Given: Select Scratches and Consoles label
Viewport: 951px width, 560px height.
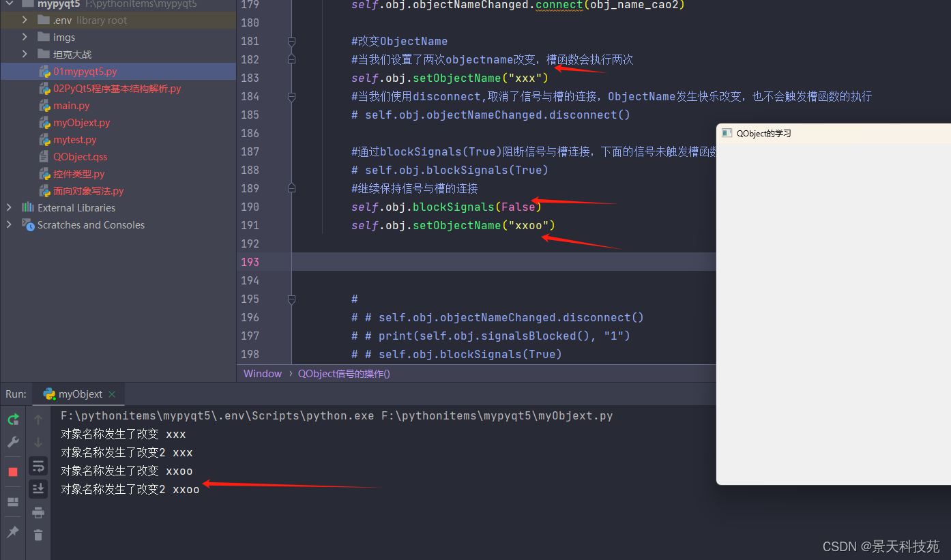Looking at the screenshot, I should pos(91,224).
